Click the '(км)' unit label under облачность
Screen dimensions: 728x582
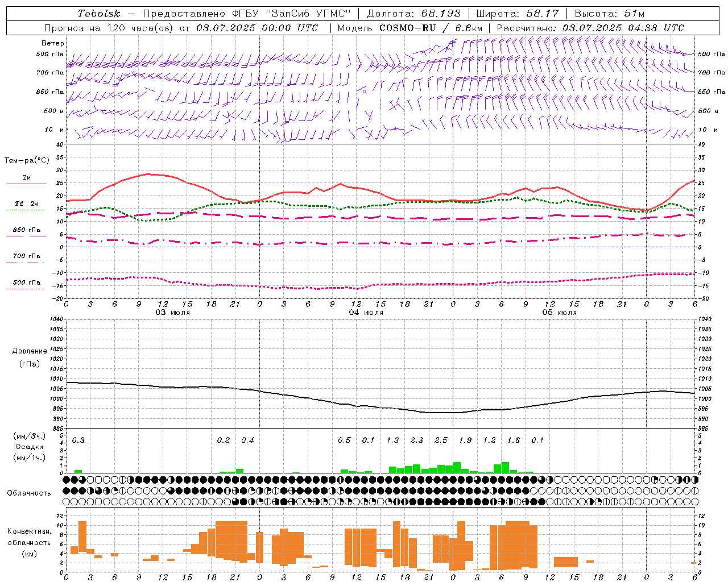[29, 554]
